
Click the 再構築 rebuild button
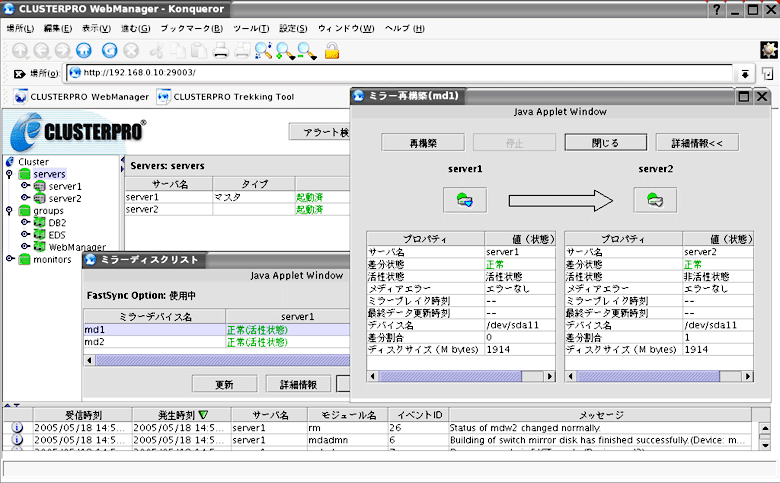[423, 143]
